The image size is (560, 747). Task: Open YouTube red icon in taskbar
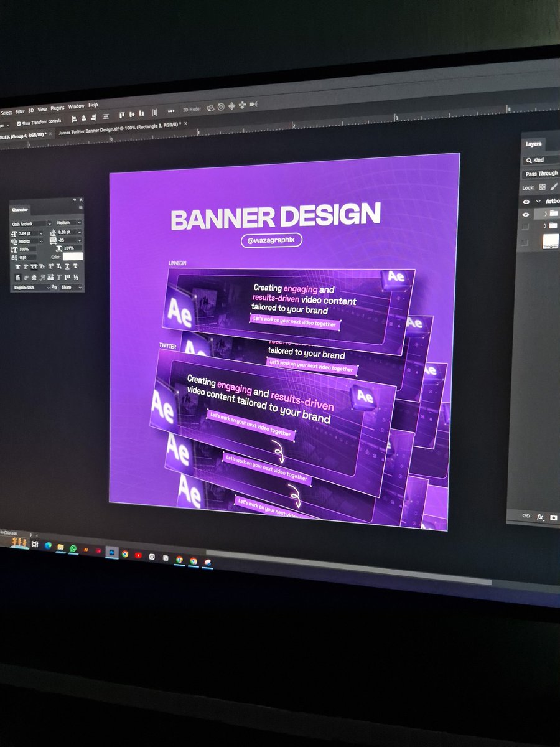(138, 555)
